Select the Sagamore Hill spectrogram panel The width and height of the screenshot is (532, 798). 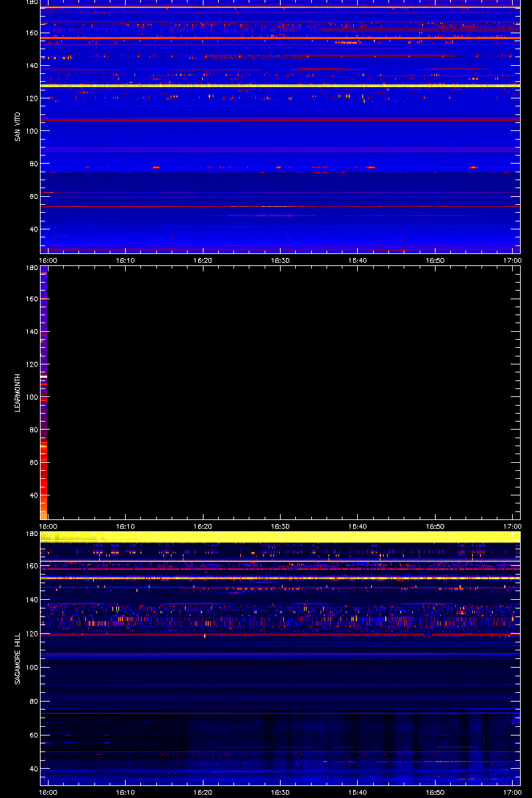pos(280,659)
